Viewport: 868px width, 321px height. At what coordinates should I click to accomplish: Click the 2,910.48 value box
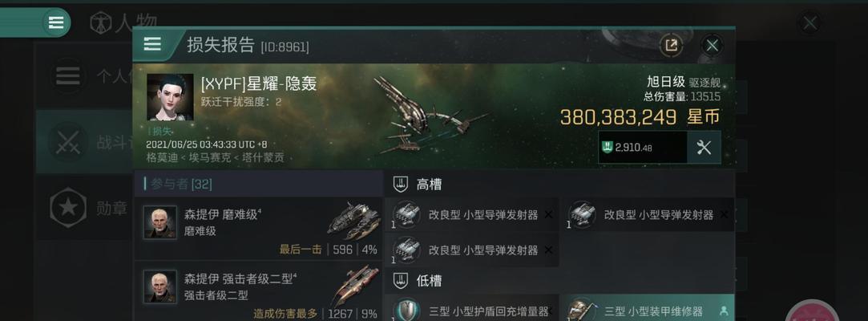pyautogui.click(x=643, y=148)
